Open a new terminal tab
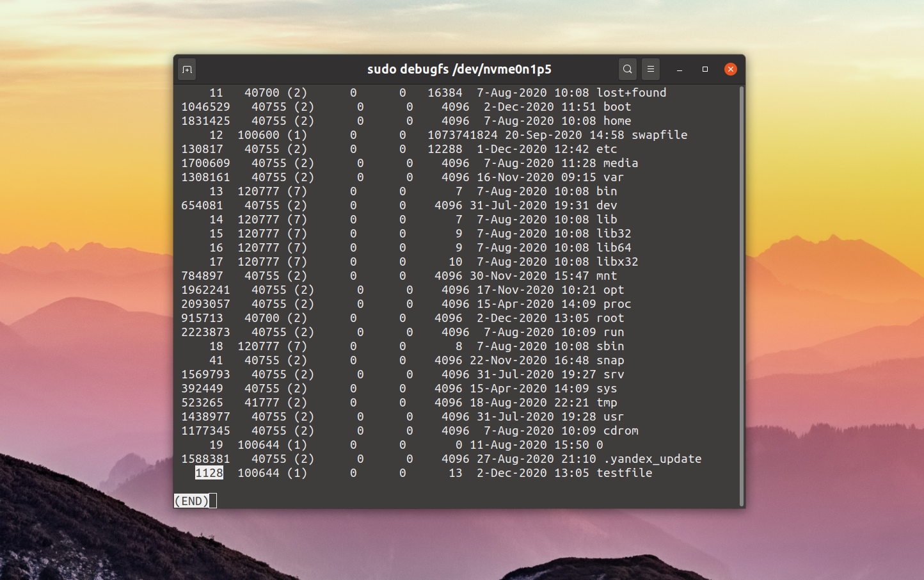 [x=187, y=69]
